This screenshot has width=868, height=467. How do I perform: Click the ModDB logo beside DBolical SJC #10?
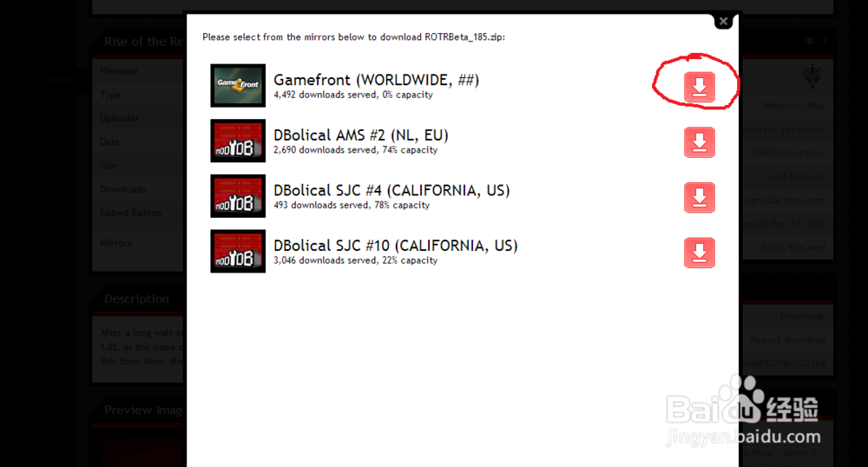coord(238,251)
